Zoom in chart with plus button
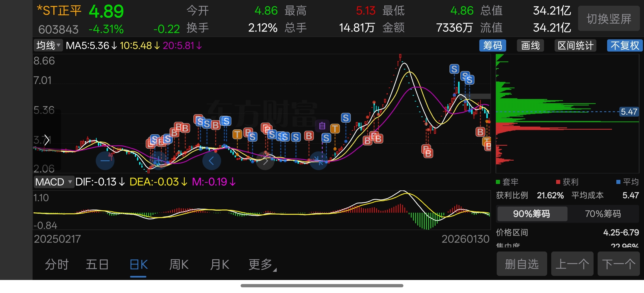 158,161
